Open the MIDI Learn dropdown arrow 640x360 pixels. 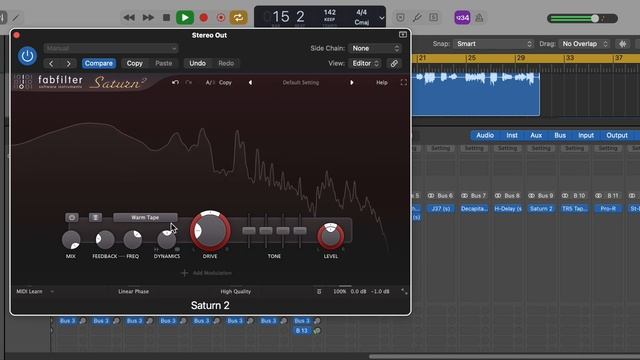tap(52, 291)
